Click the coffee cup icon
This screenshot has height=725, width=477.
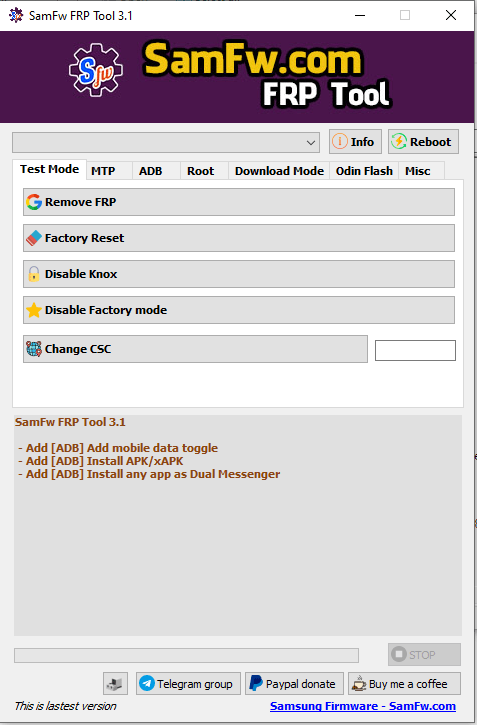[x=359, y=683]
